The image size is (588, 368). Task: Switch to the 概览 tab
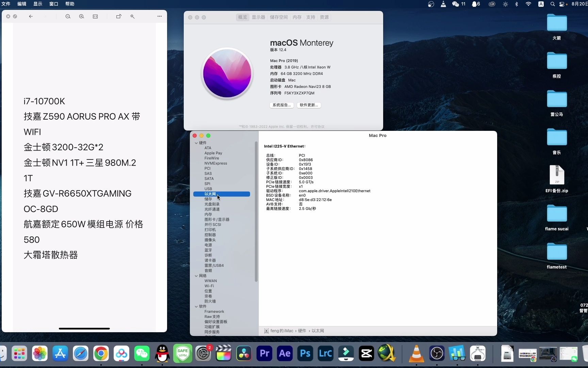(x=243, y=17)
